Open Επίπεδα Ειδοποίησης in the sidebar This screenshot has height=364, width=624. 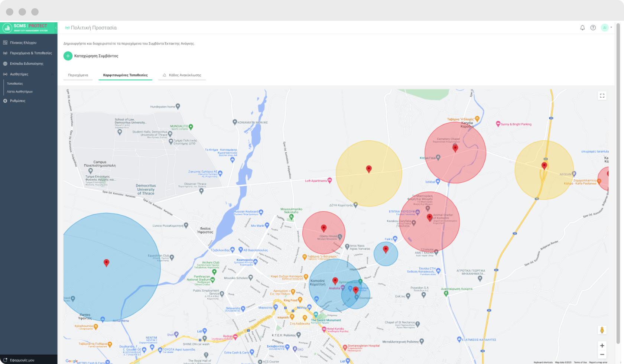pyautogui.click(x=26, y=64)
